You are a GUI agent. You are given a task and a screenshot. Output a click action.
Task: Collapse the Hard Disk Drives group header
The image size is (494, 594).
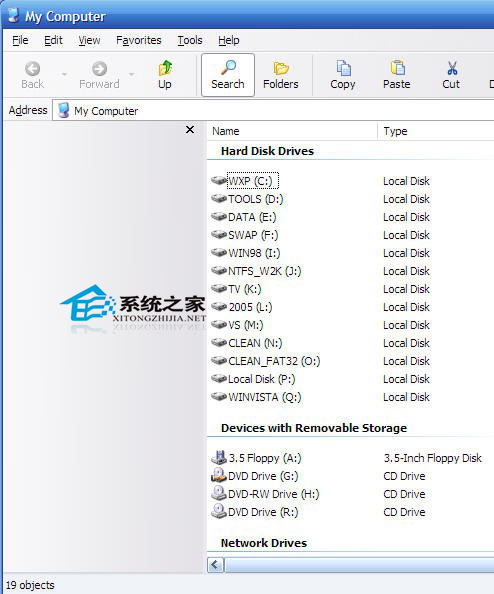pyautogui.click(x=267, y=151)
